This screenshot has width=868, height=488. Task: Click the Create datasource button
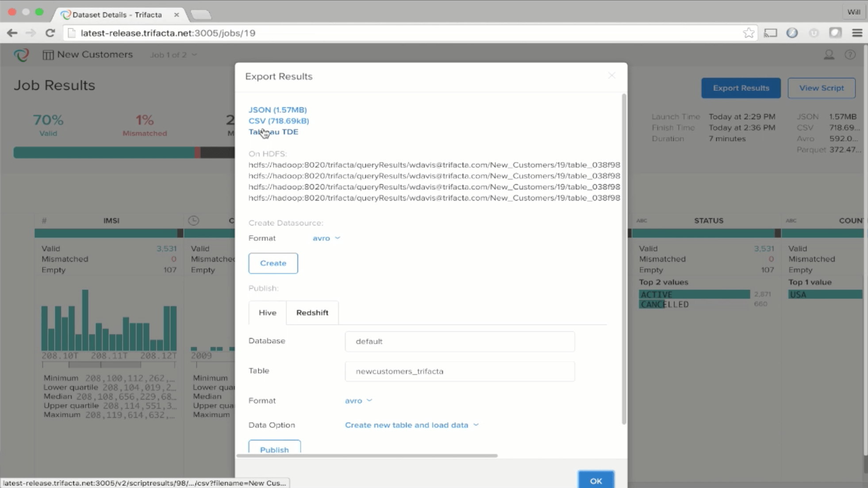pos(273,263)
